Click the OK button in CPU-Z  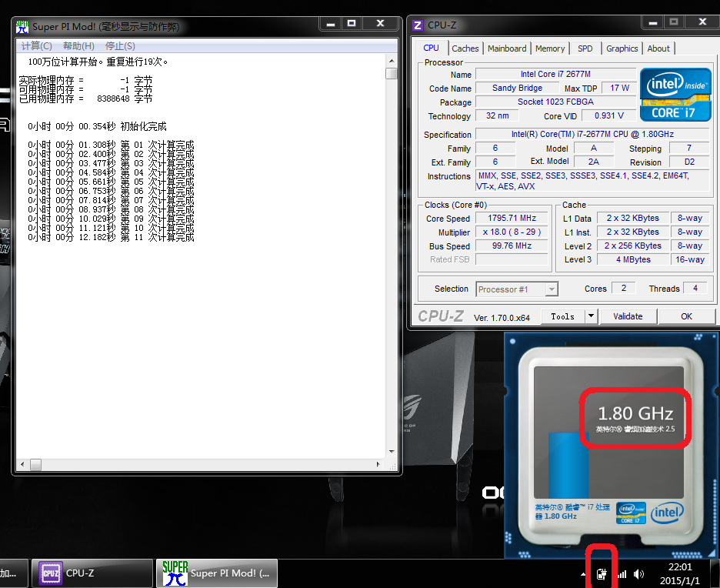point(686,316)
